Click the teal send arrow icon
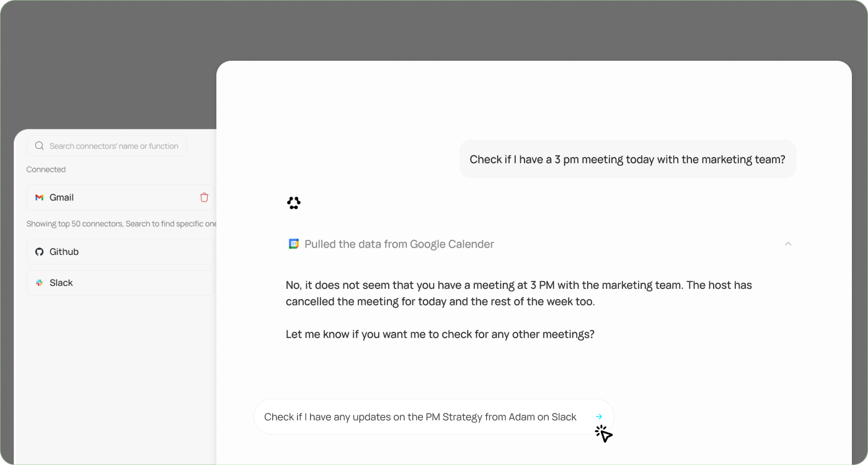Image resolution: width=868 pixels, height=465 pixels. pyautogui.click(x=598, y=417)
